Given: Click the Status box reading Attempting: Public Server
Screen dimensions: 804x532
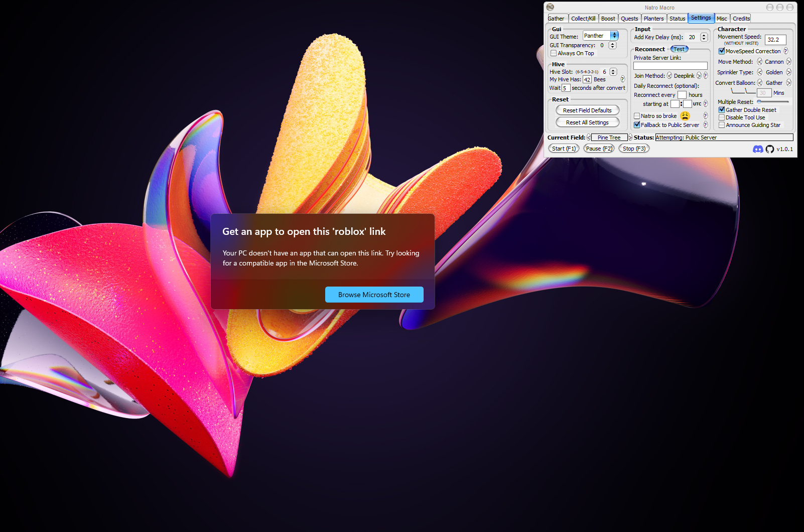Looking at the screenshot, I should tap(724, 138).
